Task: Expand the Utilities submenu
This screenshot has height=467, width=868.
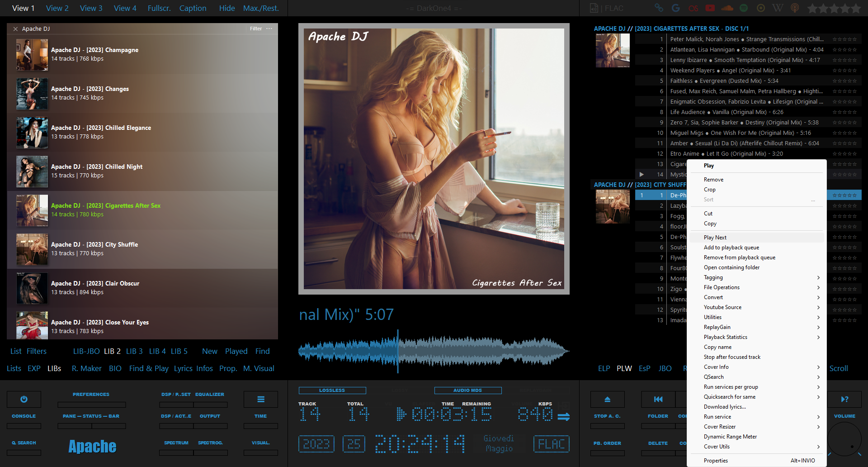Action: (x=756, y=317)
